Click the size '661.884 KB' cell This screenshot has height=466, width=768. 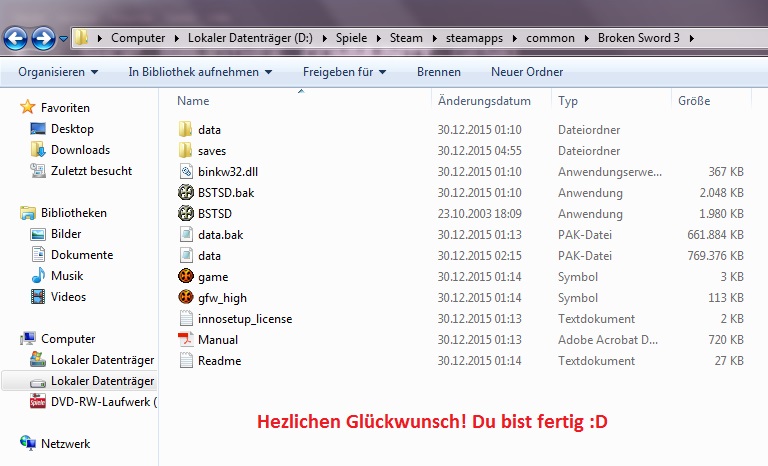click(715, 235)
